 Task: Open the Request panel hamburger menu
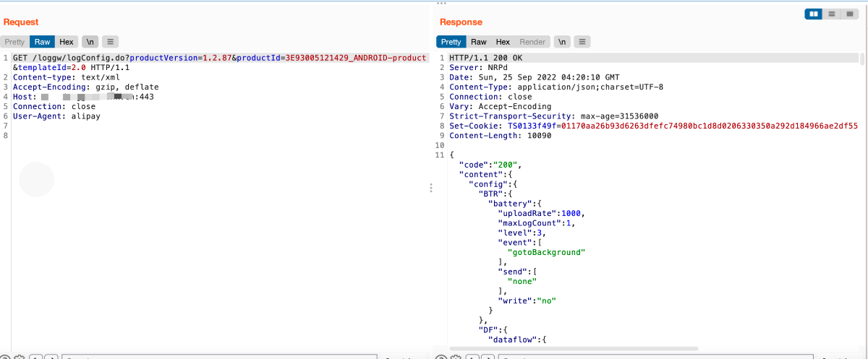tap(111, 42)
